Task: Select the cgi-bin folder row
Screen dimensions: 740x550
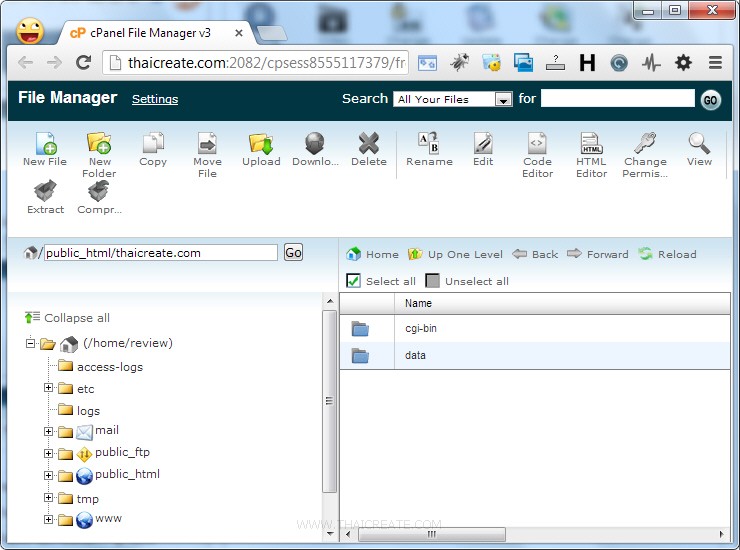Action: [535, 328]
